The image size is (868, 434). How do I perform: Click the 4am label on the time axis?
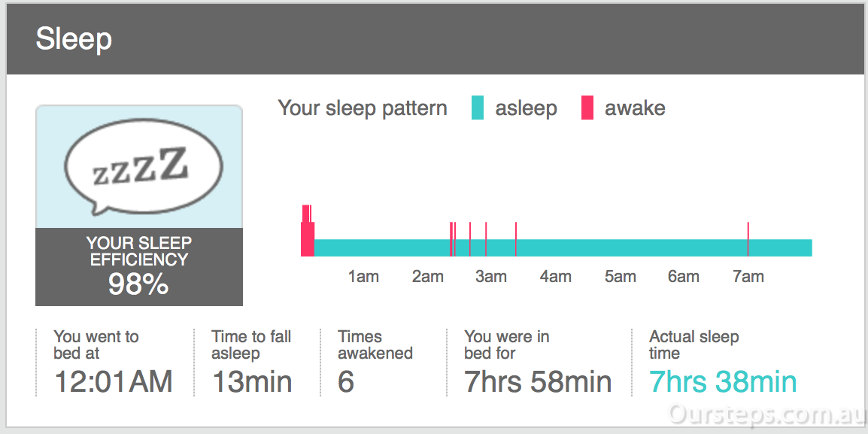555,276
